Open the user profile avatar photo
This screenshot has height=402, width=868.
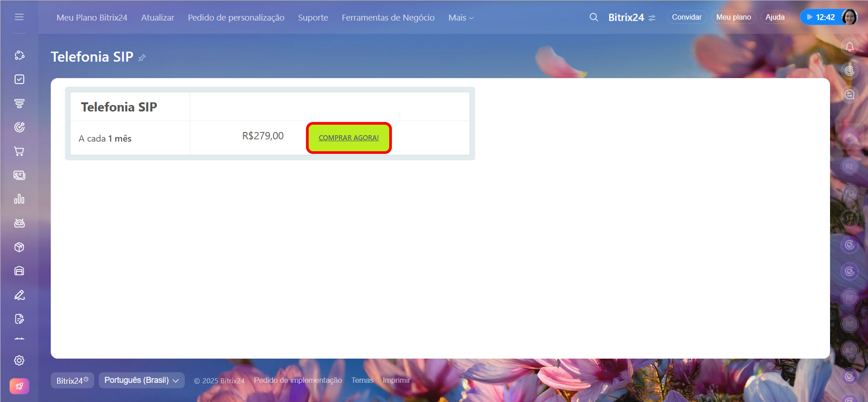(x=849, y=17)
